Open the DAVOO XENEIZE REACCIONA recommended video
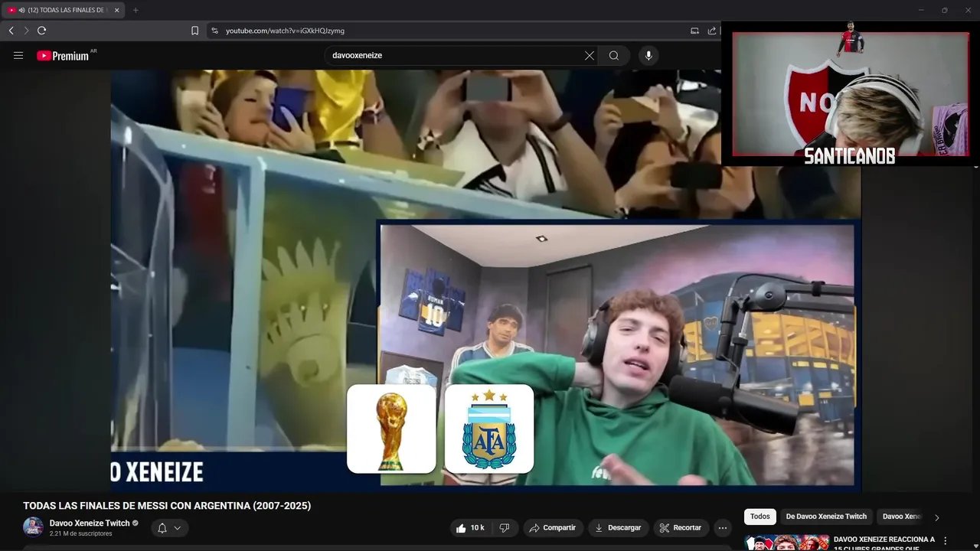This screenshot has height=551, width=980. point(884,543)
